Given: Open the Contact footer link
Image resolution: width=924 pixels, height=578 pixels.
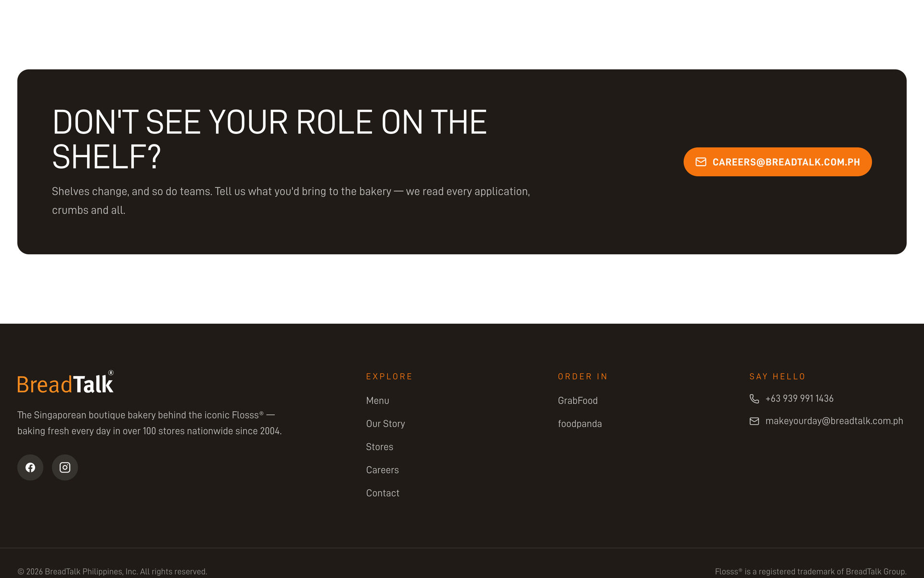Looking at the screenshot, I should click(x=383, y=493).
